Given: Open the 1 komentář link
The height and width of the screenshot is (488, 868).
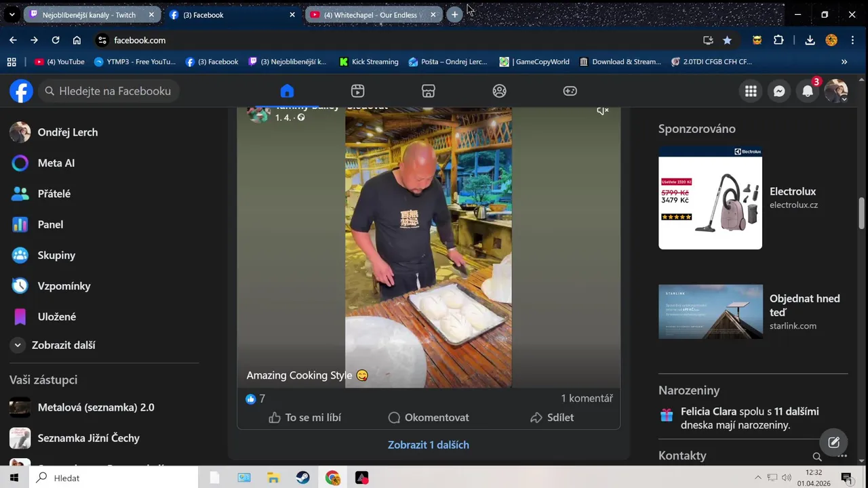Looking at the screenshot, I should coord(587,399).
